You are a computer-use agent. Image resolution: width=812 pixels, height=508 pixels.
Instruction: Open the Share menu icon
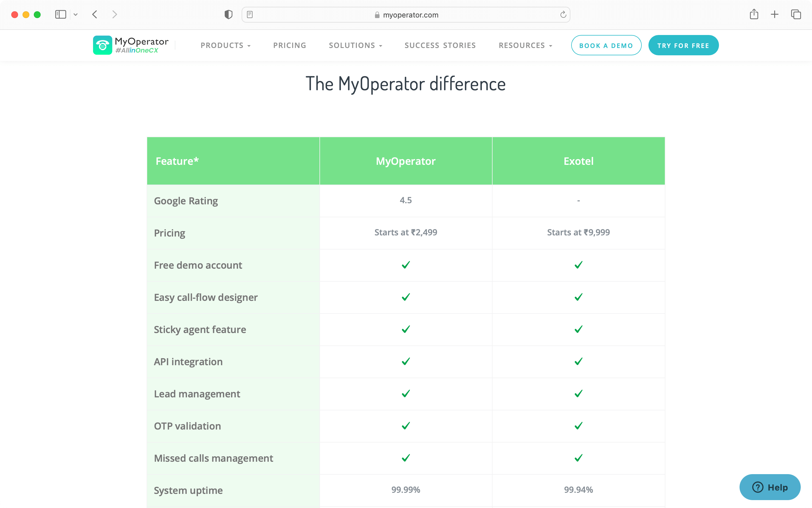coord(754,14)
